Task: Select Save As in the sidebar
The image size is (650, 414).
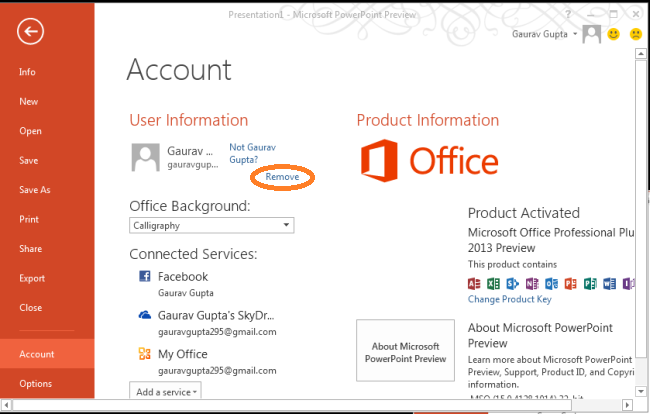Action: [x=35, y=190]
